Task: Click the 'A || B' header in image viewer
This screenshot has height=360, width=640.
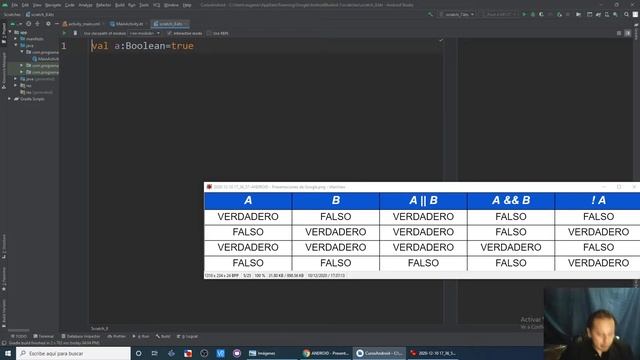Action: 423,200
